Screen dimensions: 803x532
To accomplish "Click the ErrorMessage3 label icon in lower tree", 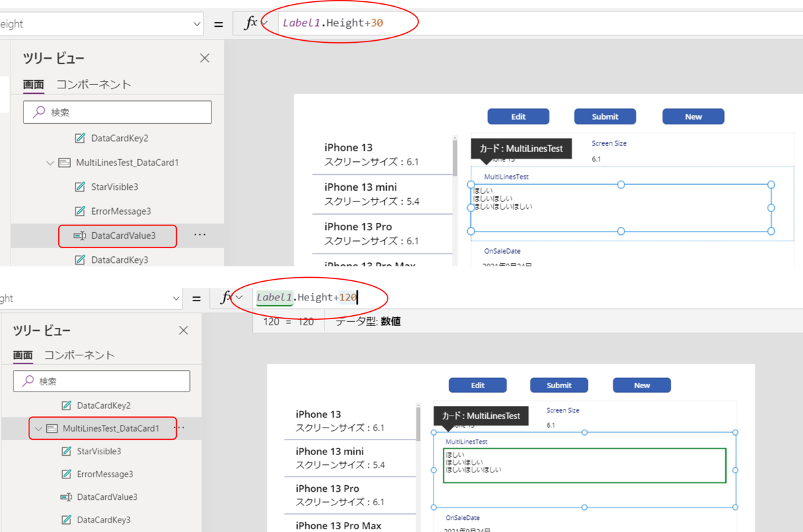I will [66, 474].
